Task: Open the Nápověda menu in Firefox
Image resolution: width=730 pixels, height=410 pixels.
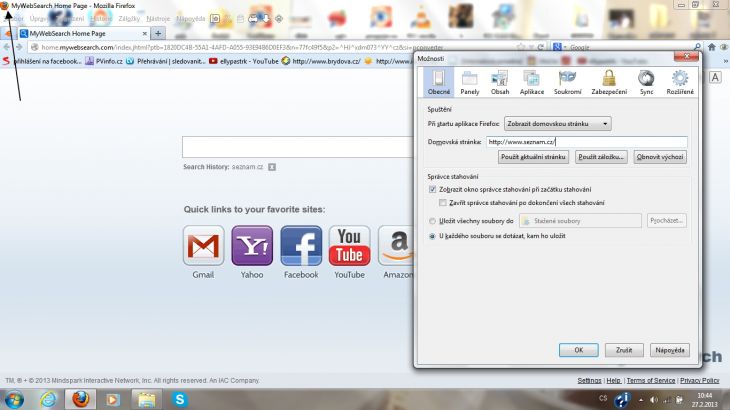Action: 190,19
